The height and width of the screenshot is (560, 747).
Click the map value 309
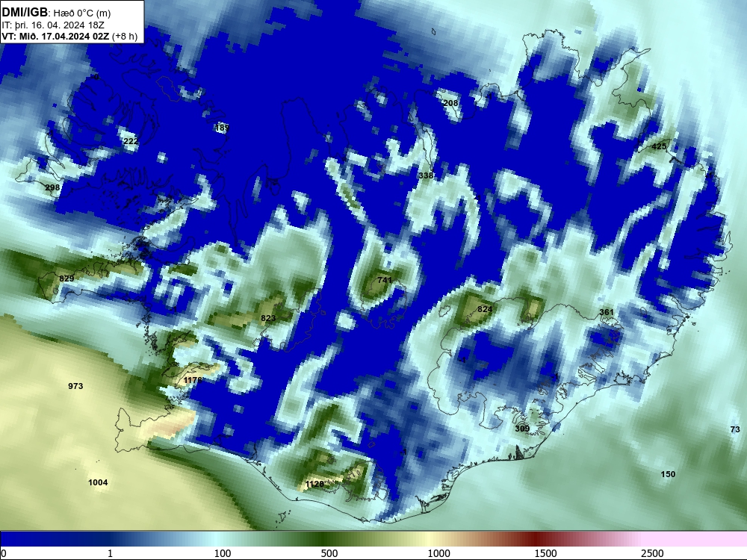[522, 429]
